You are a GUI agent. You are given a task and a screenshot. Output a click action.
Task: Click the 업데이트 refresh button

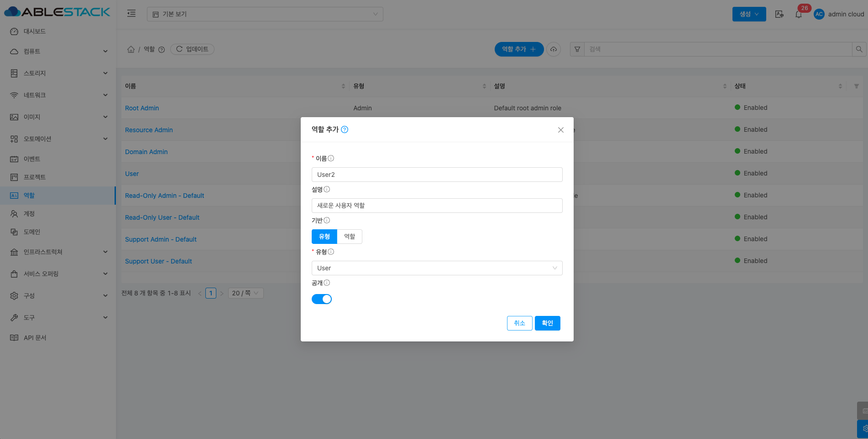[x=192, y=49]
